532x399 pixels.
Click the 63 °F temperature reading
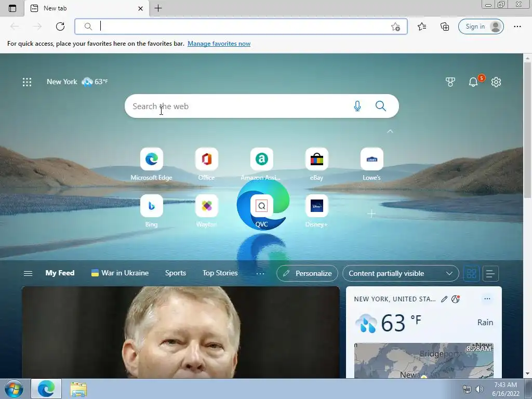(401, 322)
